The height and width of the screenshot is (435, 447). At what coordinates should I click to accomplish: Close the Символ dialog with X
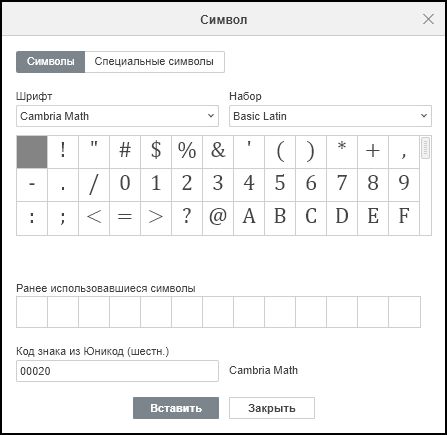pyautogui.click(x=428, y=19)
